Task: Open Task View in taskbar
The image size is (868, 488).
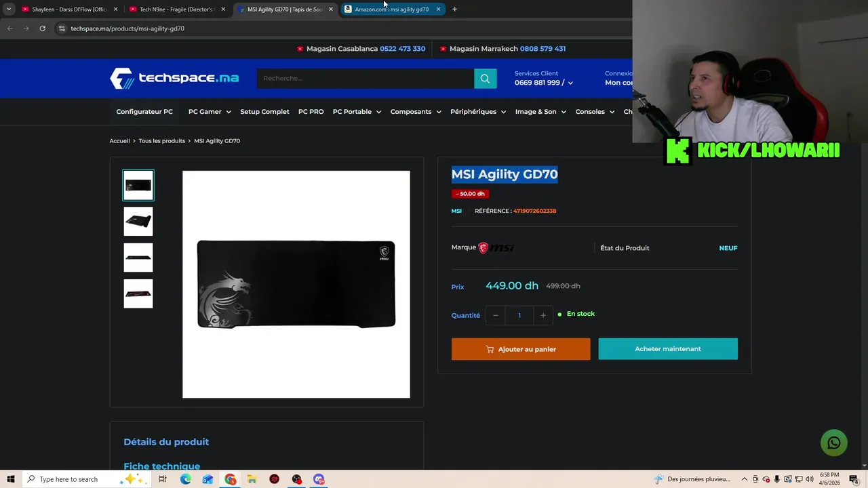Action: [163, 479]
